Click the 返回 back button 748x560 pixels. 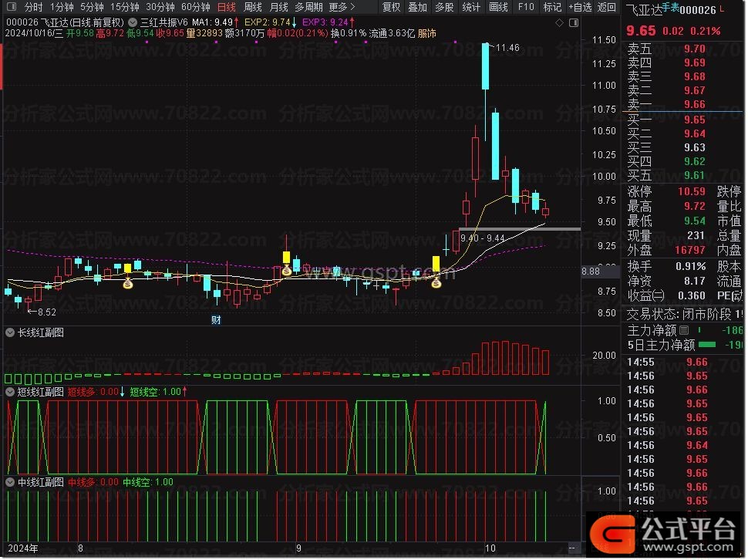pos(606,7)
